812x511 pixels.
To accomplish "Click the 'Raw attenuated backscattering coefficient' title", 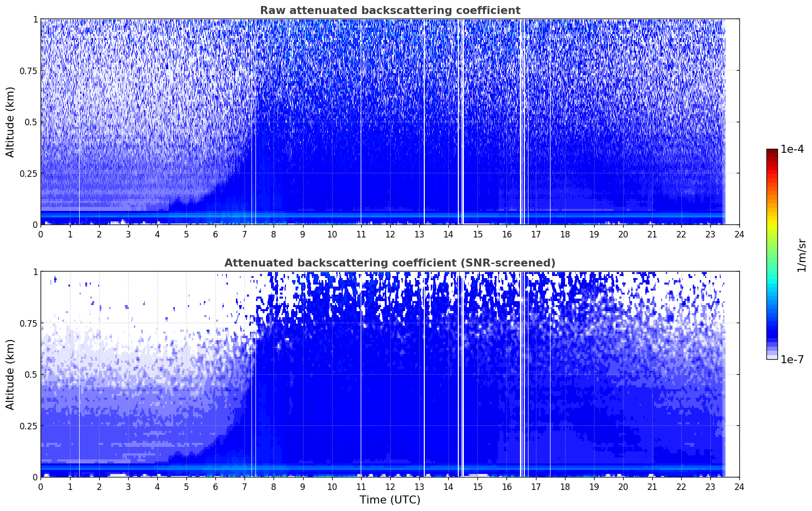I will 390,11.
